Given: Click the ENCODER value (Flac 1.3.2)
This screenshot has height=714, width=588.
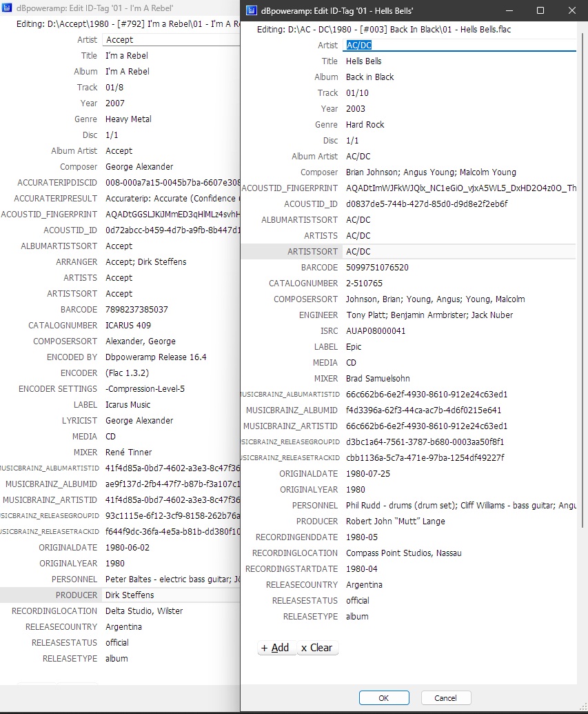Looking at the screenshot, I should 127,373.
